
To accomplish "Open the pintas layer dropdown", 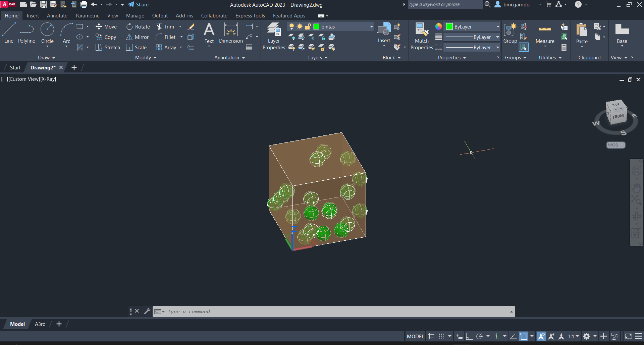I will pyautogui.click(x=371, y=27).
